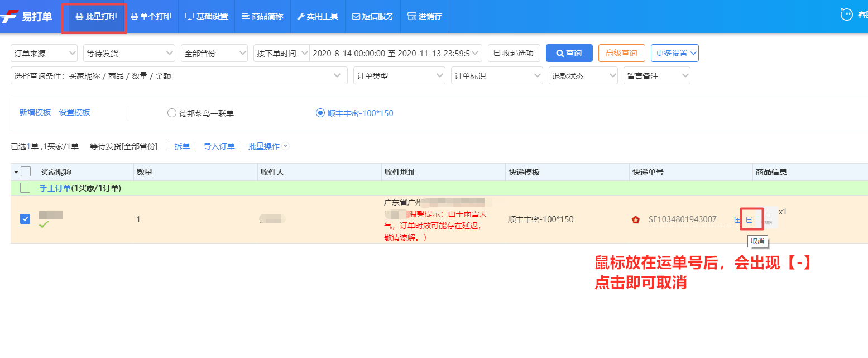
Task: Open the 等待发货 status dropdown
Action: pyautogui.click(x=129, y=54)
